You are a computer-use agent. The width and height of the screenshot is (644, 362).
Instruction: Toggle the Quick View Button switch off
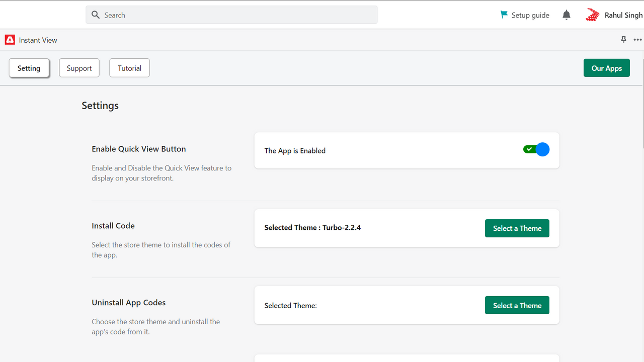click(536, 149)
